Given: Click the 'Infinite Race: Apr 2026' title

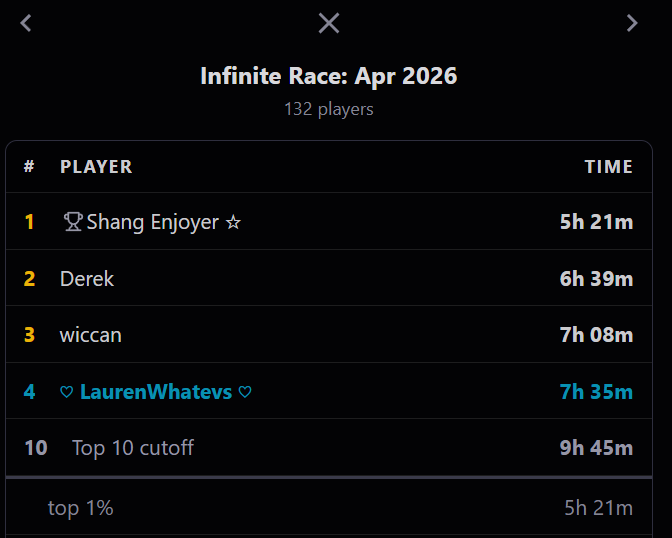Looking at the screenshot, I should pyautogui.click(x=329, y=76).
